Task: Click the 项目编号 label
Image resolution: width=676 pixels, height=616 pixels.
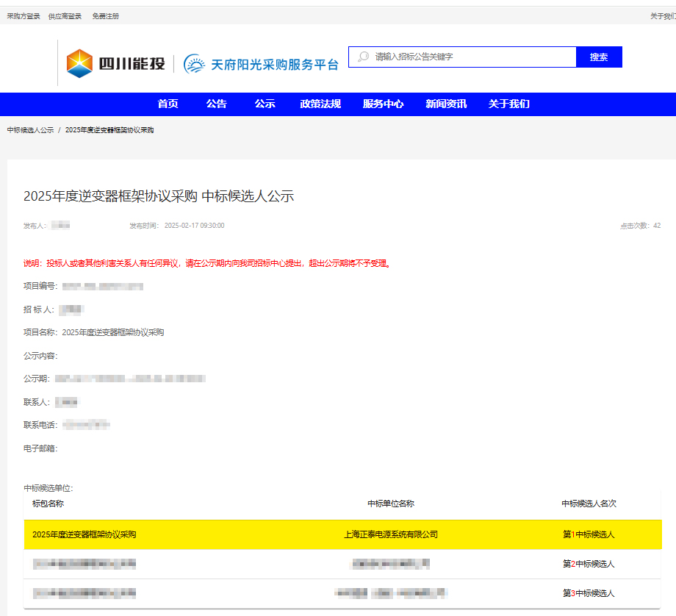Action: [x=40, y=286]
